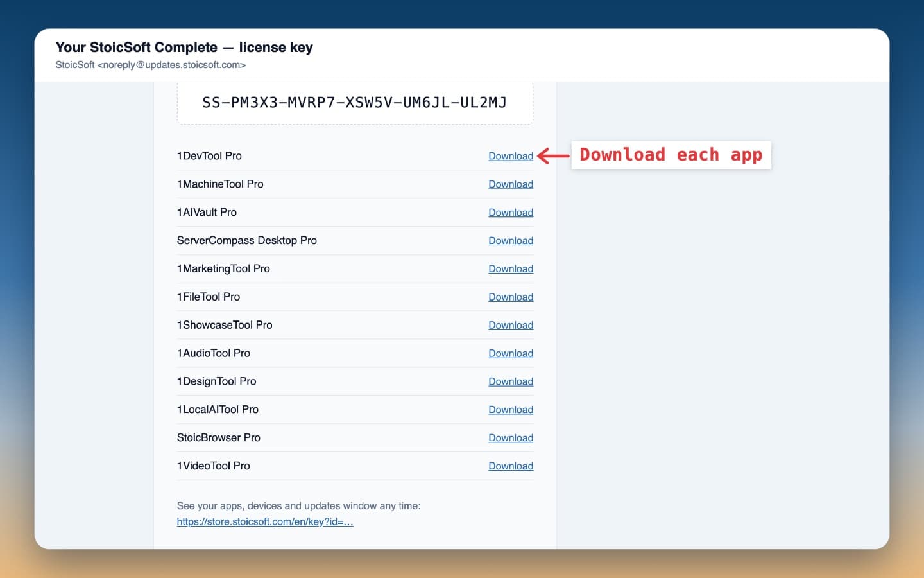
Task: Click the 'ServerCompass Desktop Pro' name
Action: pos(247,241)
